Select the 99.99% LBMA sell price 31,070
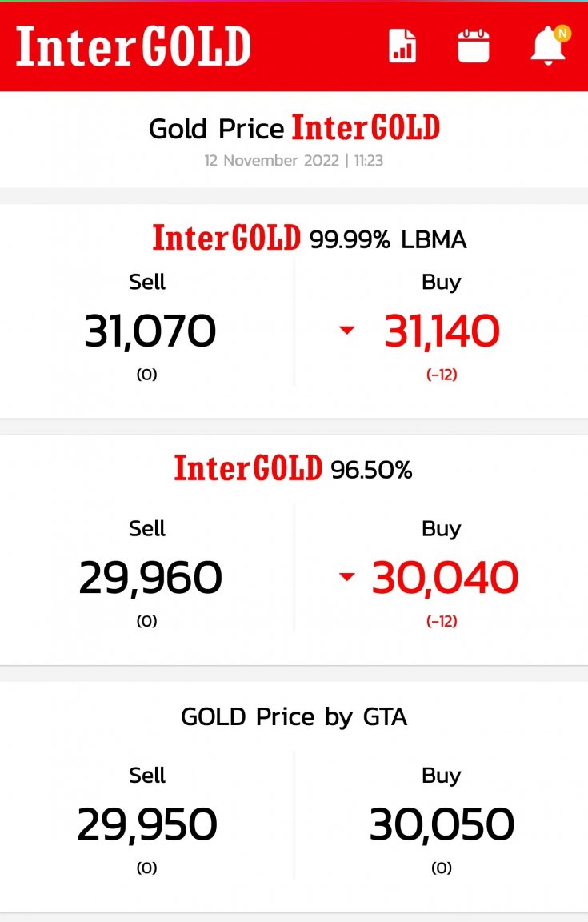 click(150, 331)
